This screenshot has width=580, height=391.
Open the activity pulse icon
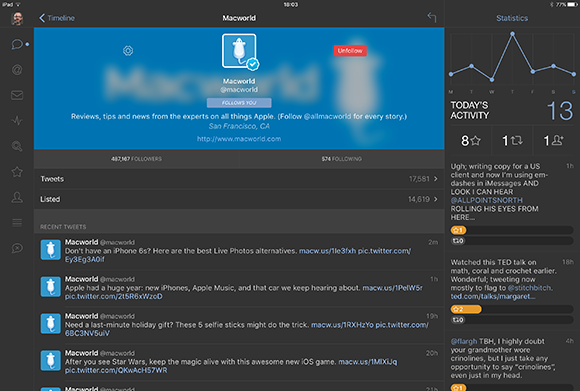click(17, 121)
